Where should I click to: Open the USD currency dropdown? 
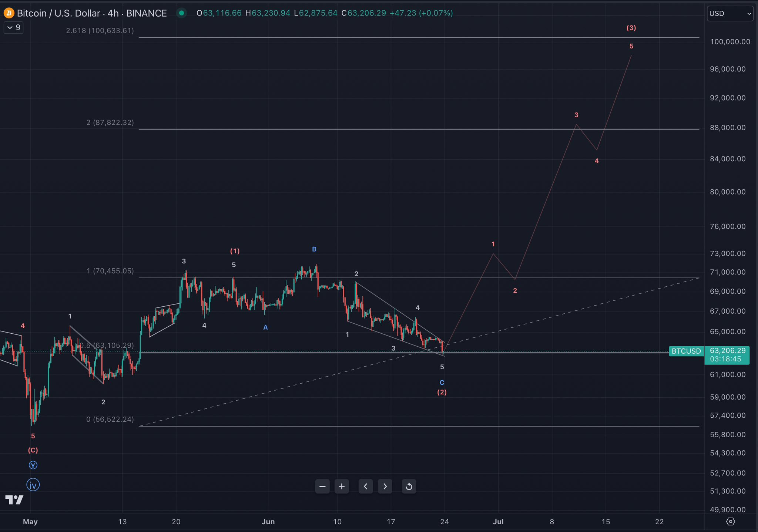[x=730, y=14]
